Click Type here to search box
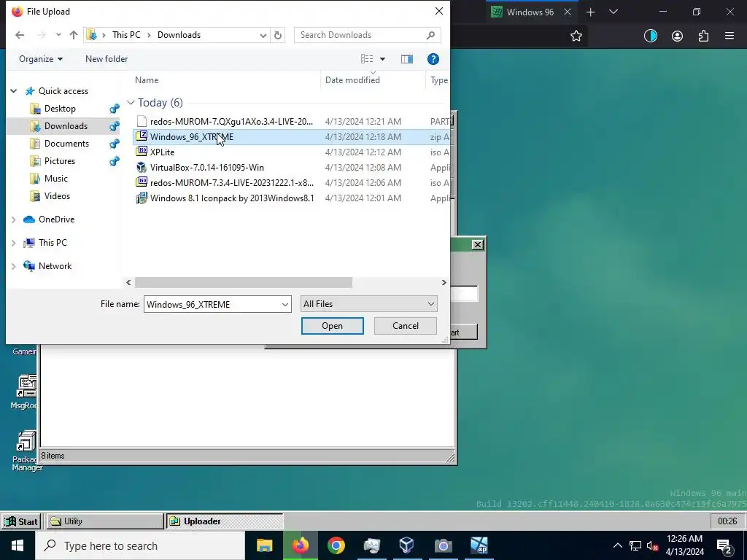Viewport: 747px width, 560px height. (140, 545)
